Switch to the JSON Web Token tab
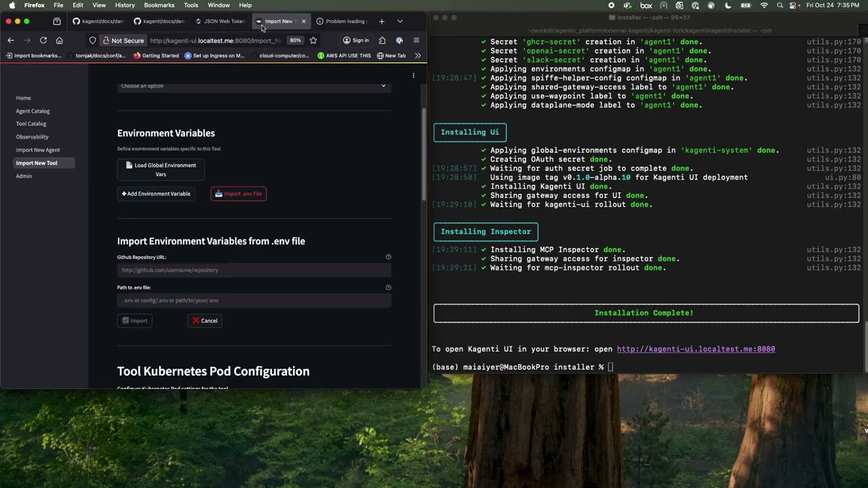 tap(220, 21)
